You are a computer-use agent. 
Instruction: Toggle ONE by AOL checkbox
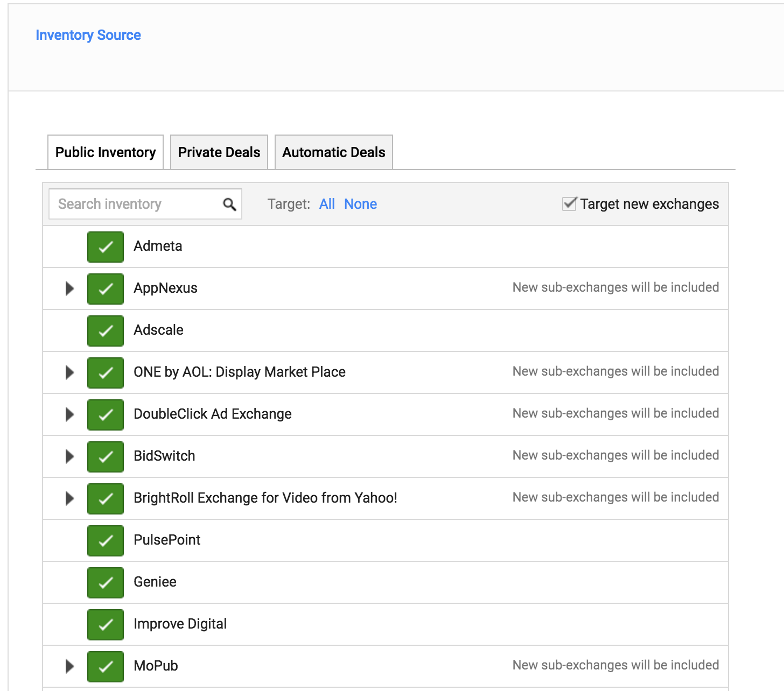point(106,372)
